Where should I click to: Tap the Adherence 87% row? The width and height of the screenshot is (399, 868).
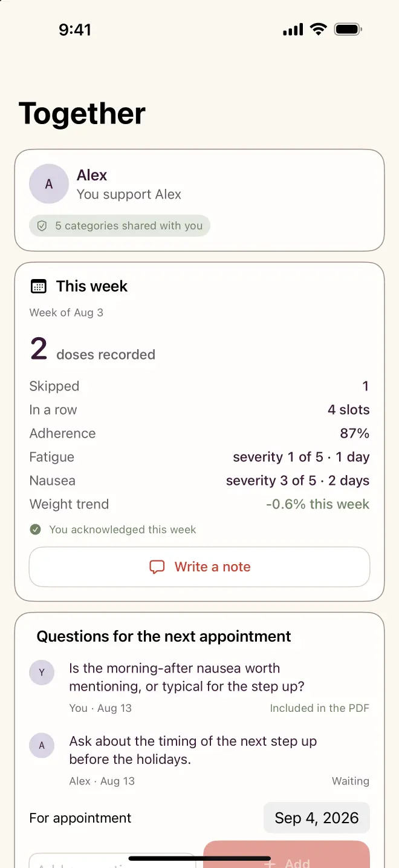pos(199,433)
